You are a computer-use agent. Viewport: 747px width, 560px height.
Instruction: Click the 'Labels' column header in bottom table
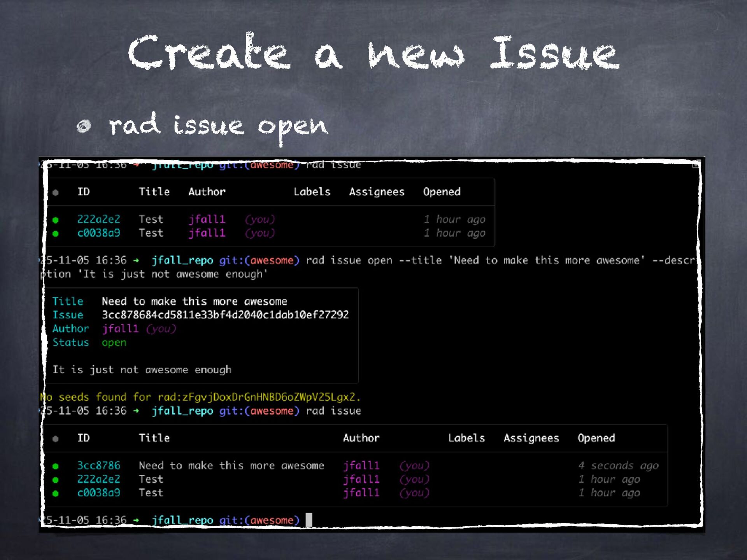(466, 438)
